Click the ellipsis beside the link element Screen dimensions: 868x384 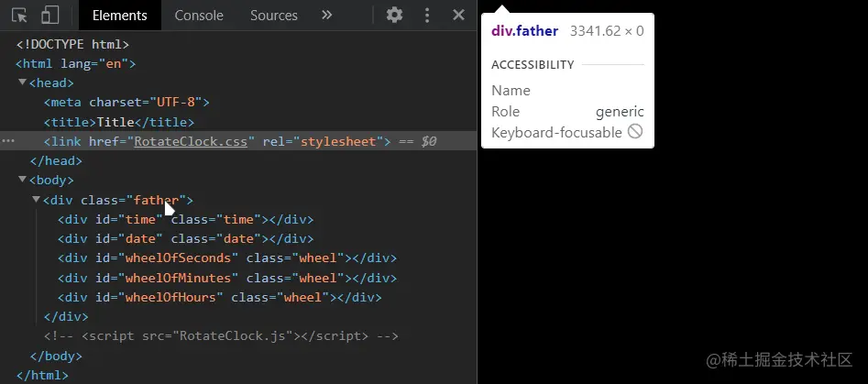(x=7, y=141)
